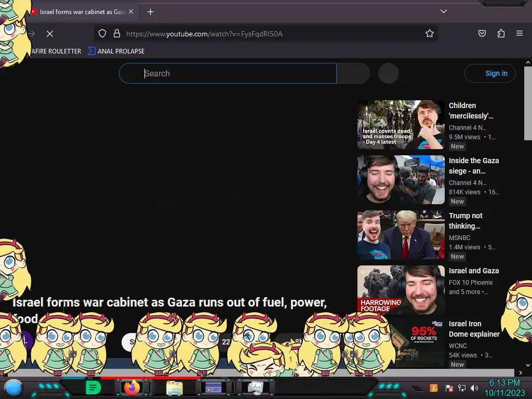
Task: Open the HARROWING FOOTAGE thumbnail
Action: pyautogui.click(x=401, y=289)
